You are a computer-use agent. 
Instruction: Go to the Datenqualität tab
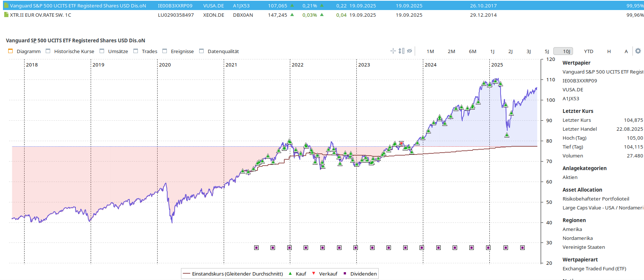click(223, 51)
